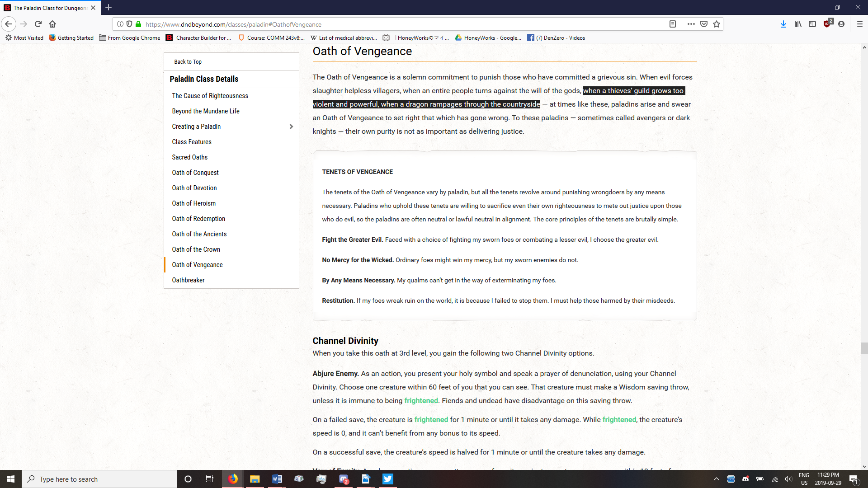Click the Back to Top link
This screenshot has width=868, height=488.
pos(188,62)
